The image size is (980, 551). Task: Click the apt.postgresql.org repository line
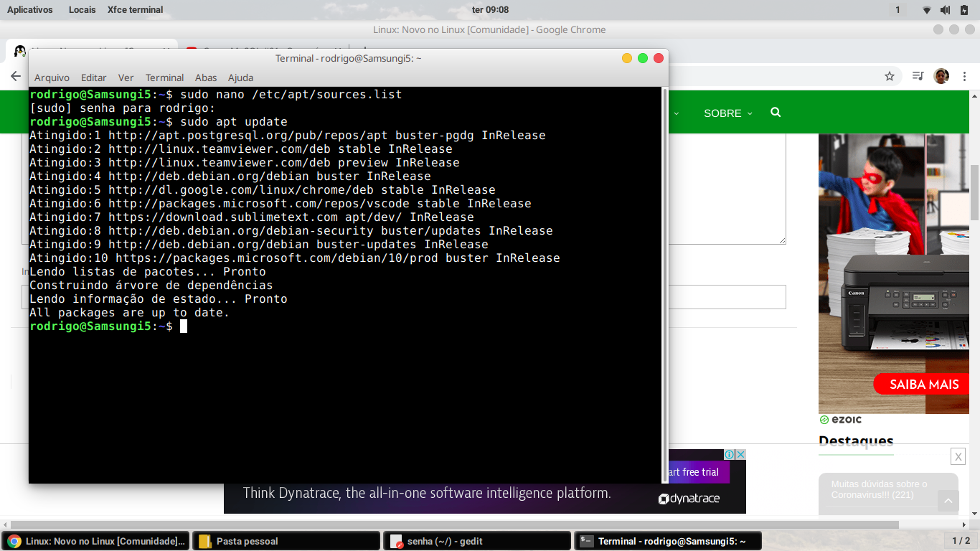click(x=287, y=136)
